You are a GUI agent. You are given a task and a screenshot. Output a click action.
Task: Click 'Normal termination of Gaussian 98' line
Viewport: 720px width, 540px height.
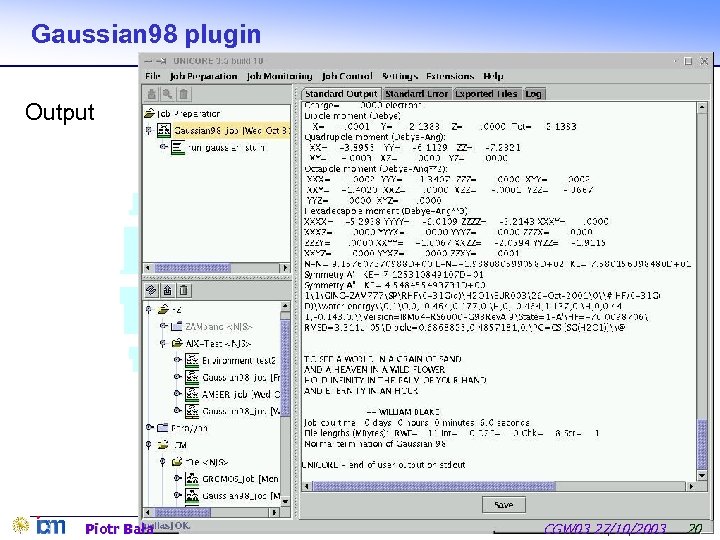pos(375,444)
